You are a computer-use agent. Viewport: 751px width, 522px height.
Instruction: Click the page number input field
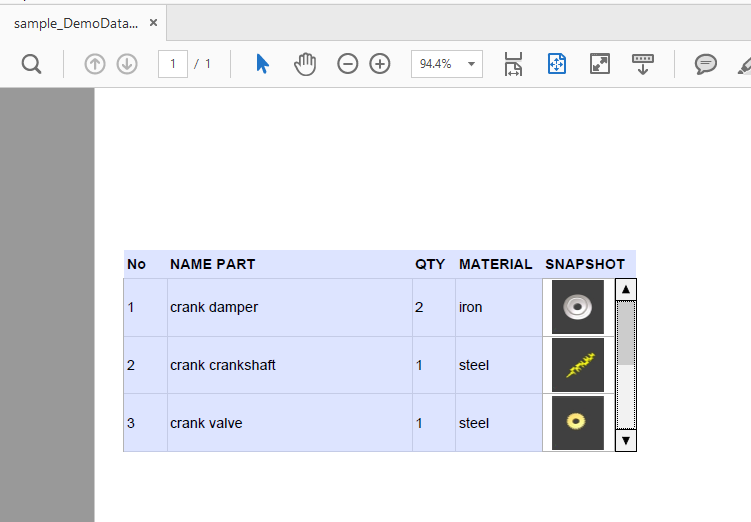click(x=172, y=64)
